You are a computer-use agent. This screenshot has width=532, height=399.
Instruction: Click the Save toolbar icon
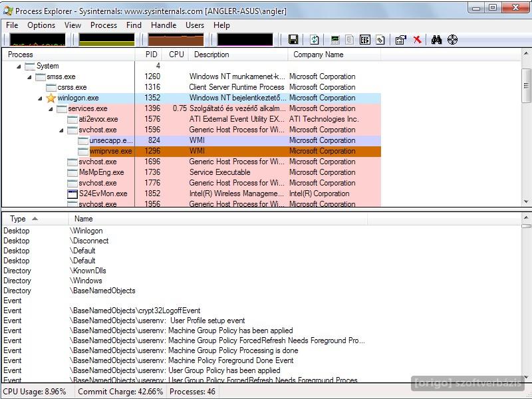pos(293,40)
